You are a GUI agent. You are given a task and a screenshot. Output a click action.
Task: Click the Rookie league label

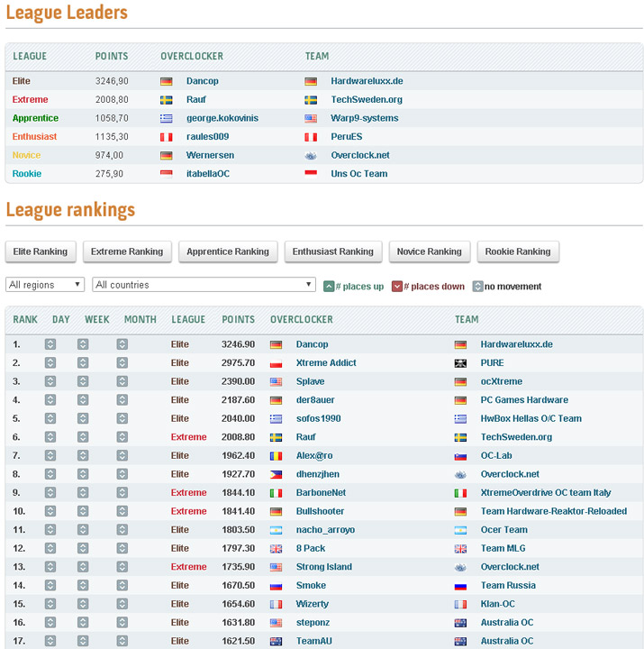click(26, 174)
